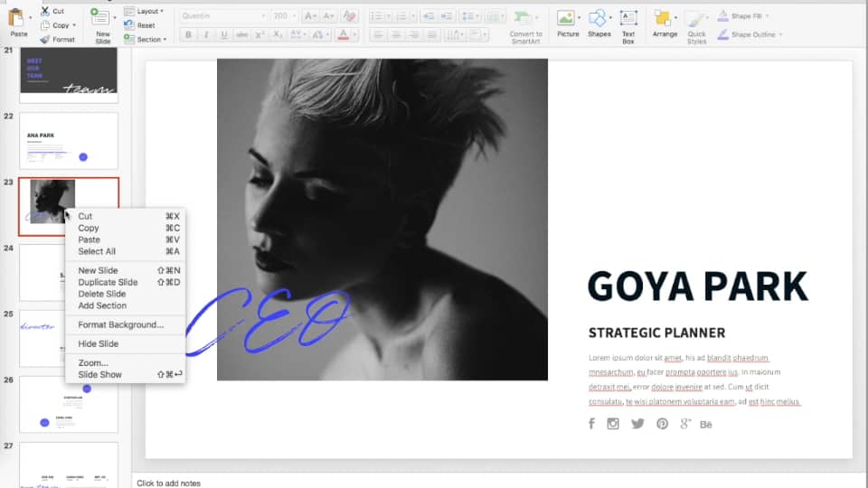Open the font name combo box

coord(223,16)
